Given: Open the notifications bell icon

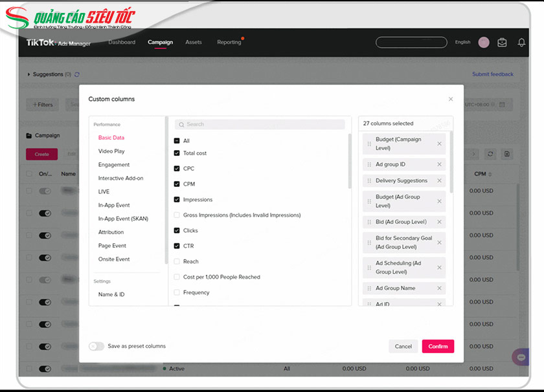Looking at the screenshot, I should (x=521, y=43).
